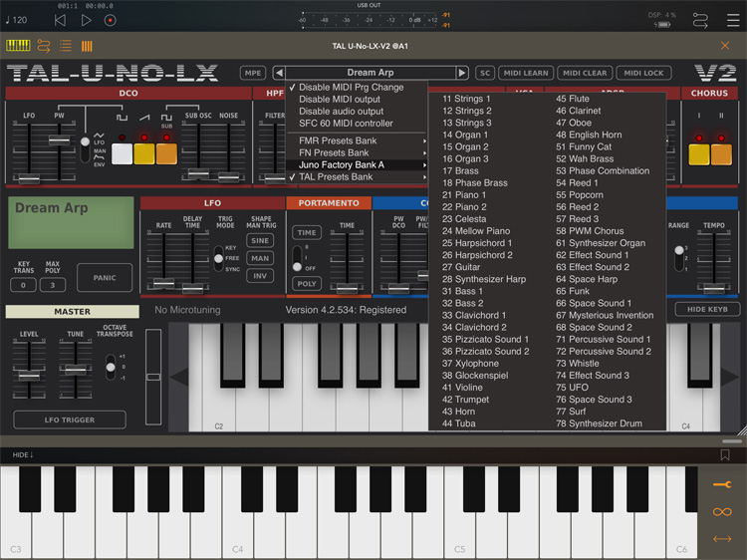This screenshot has width=747, height=560.
Task: Shift the plugin keyboard left with the arrow
Action: (179, 377)
